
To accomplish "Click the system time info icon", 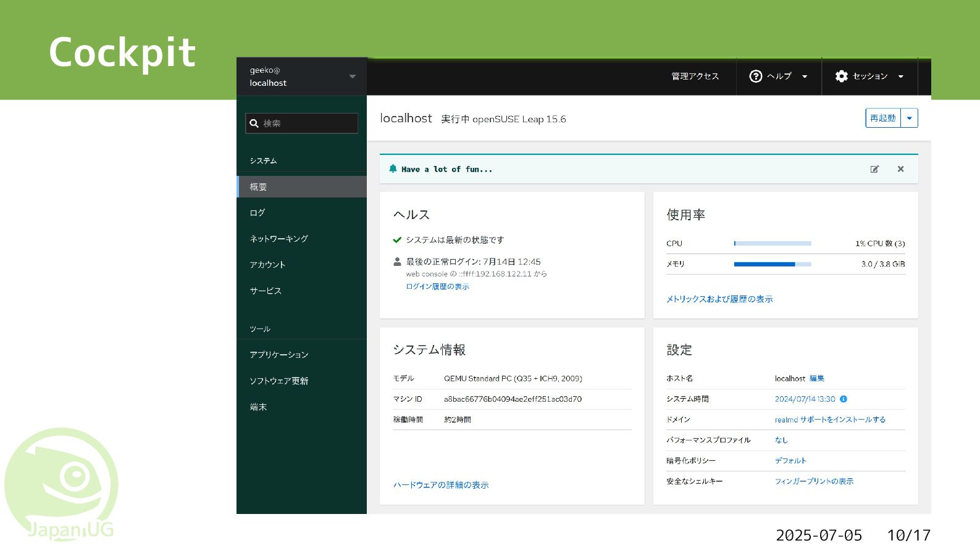I will (844, 399).
